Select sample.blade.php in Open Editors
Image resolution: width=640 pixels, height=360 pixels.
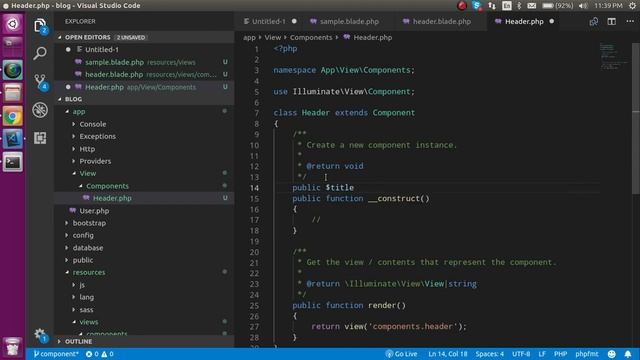pyautogui.click(x=114, y=62)
